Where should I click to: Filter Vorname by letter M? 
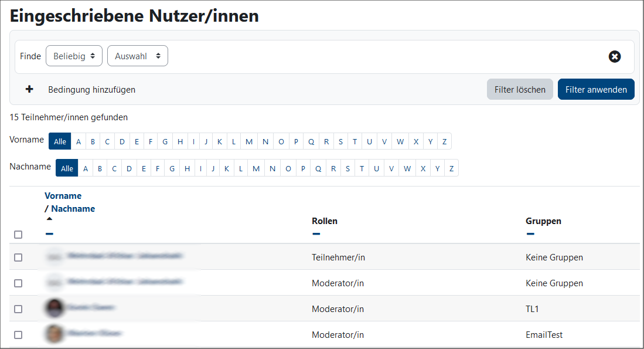[x=249, y=141]
